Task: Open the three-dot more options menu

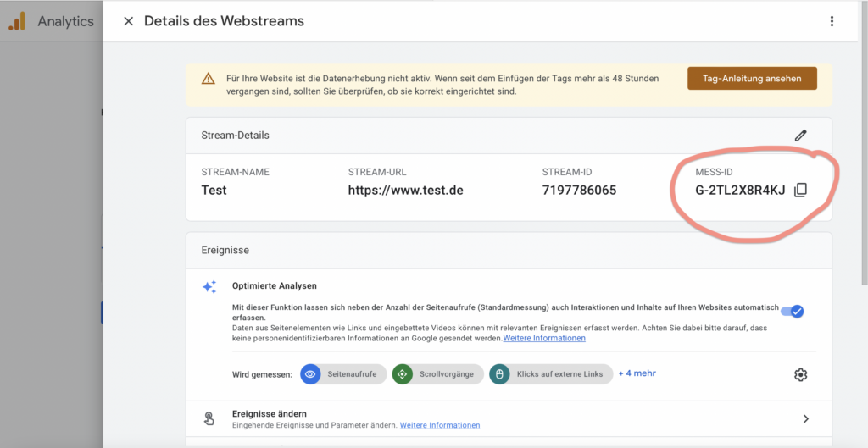Action: tap(832, 21)
